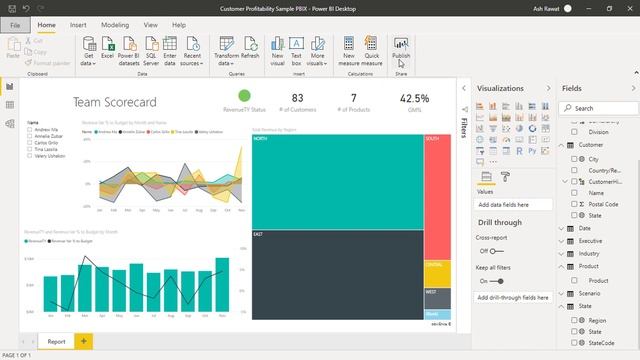Tick Andrew Ma in the Name slicer
Image resolution: width=640 pixels, height=360 pixels.
pyautogui.click(x=29, y=129)
